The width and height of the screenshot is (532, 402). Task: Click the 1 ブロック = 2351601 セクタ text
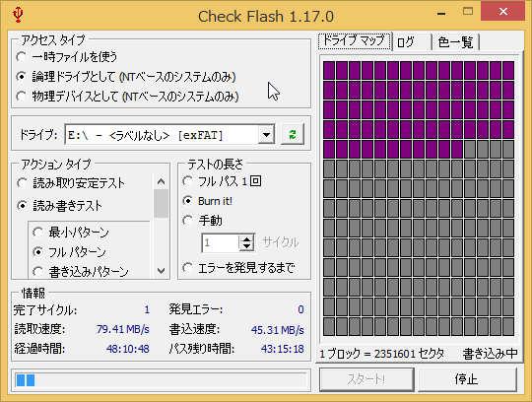(381, 354)
